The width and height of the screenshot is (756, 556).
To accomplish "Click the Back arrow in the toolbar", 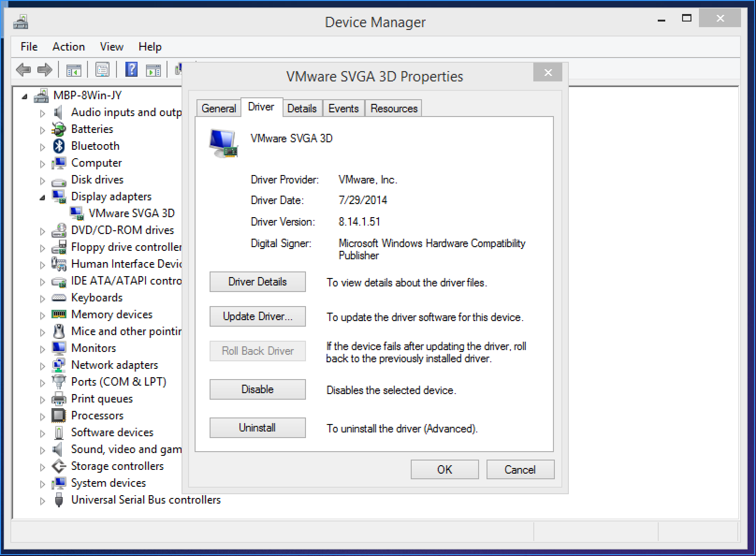I will coord(23,70).
